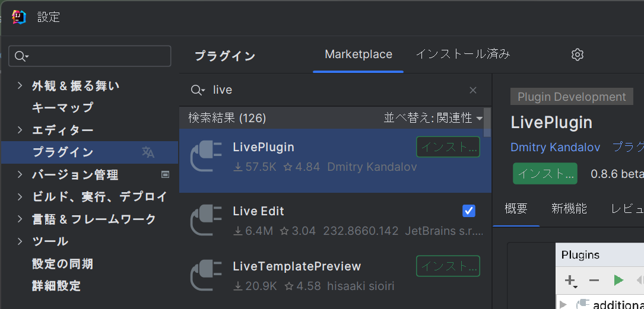644x309 pixels.
Task: Expand エディター tree node
Action: tap(20, 130)
